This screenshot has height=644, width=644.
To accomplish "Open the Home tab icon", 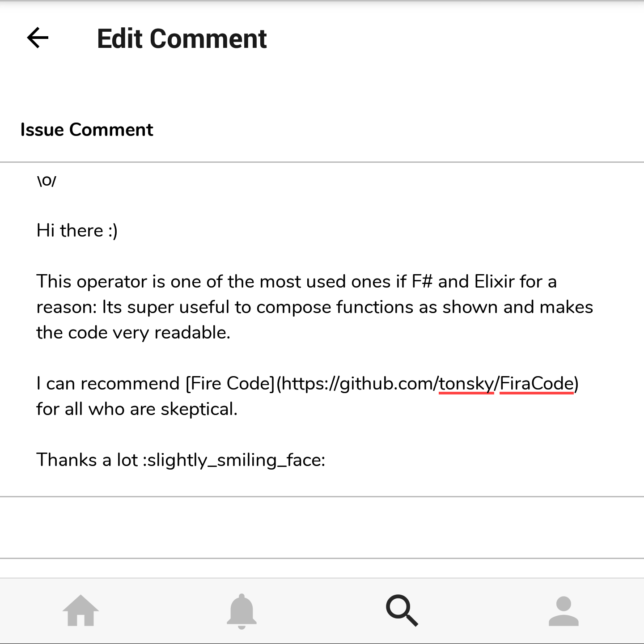I will (x=80, y=610).
